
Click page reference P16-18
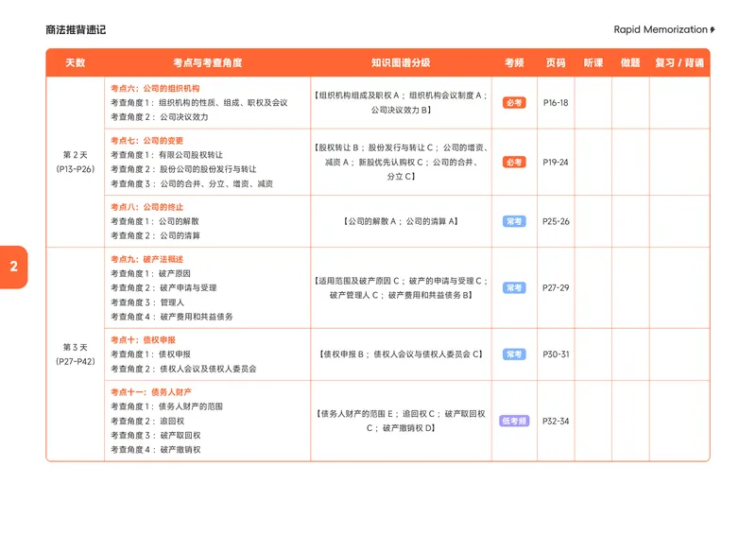pyautogui.click(x=556, y=103)
